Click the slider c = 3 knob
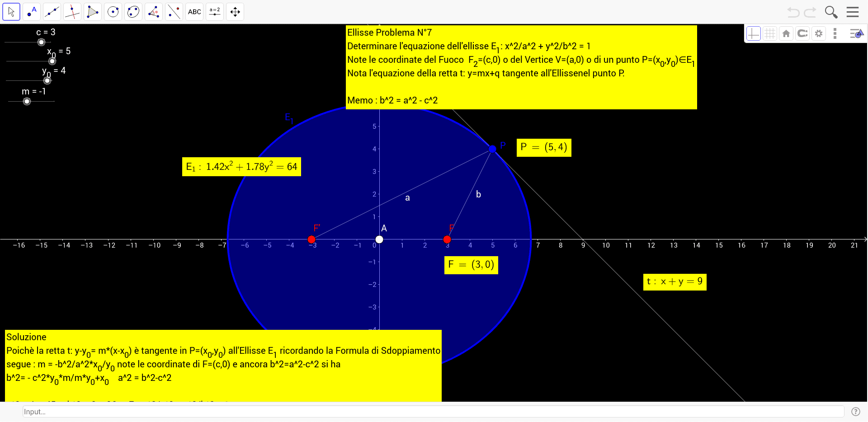Screen dimensions: 868x422 pyautogui.click(x=41, y=42)
